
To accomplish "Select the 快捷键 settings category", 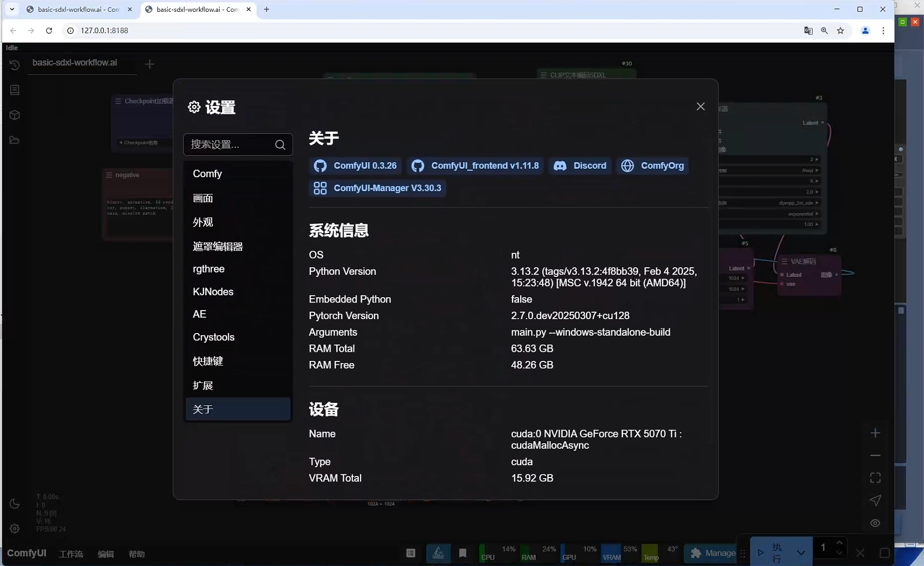I will tap(238, 361).
